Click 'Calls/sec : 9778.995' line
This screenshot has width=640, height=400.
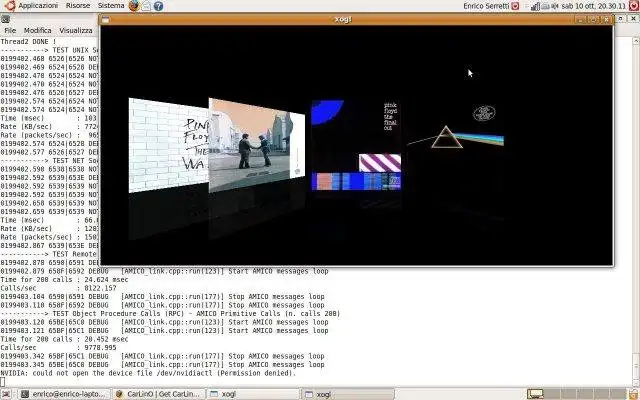[x=58, y=348]
